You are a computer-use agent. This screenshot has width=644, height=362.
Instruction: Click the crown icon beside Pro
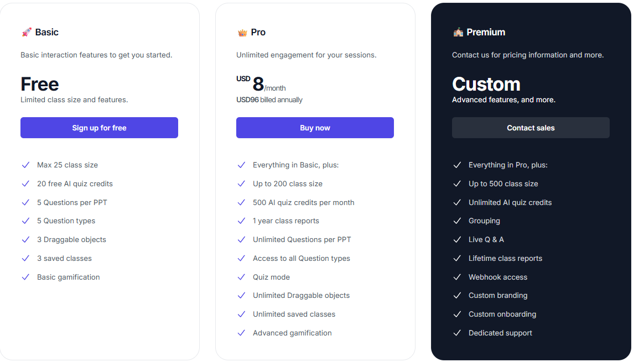(x=242, y=33)
